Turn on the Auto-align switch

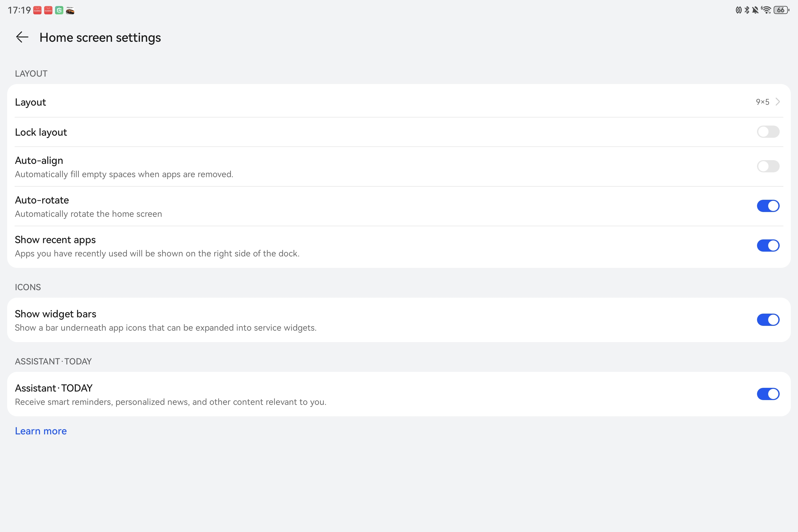click(x=768, y=166)
